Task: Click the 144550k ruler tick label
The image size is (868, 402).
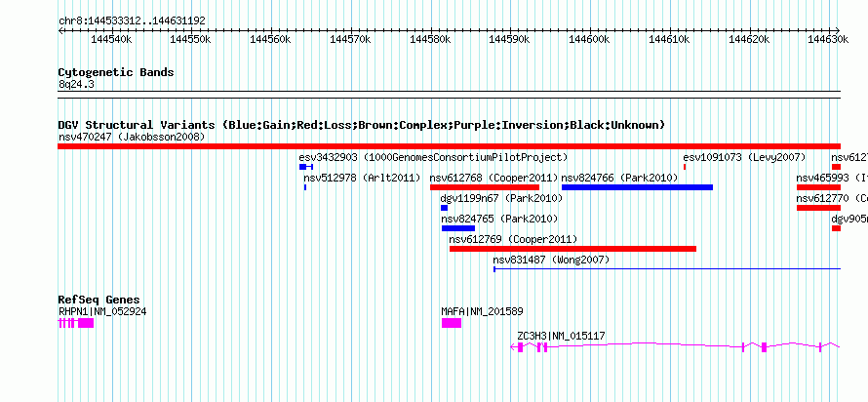Action: point(191,40)
